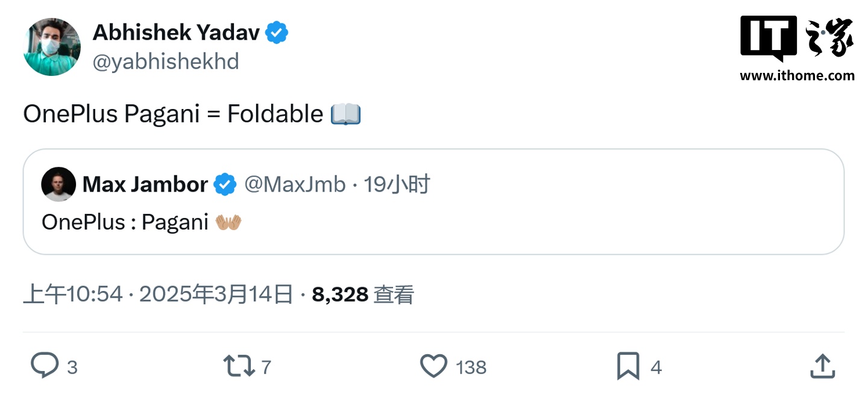868x400 pixels.
Task: Click the reply speech bubble icon
Action: coord(45,366)
